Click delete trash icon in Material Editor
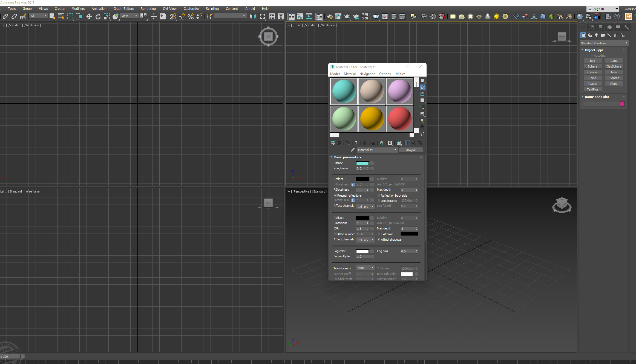This screenshot has height=364, width=636. pos(356,143)
